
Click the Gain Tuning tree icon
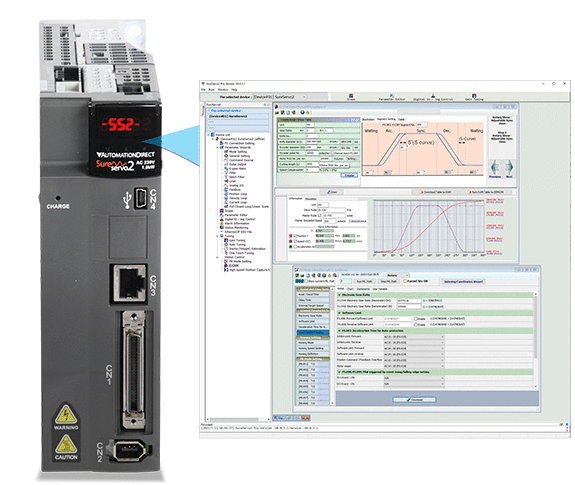tap(226, 240)
